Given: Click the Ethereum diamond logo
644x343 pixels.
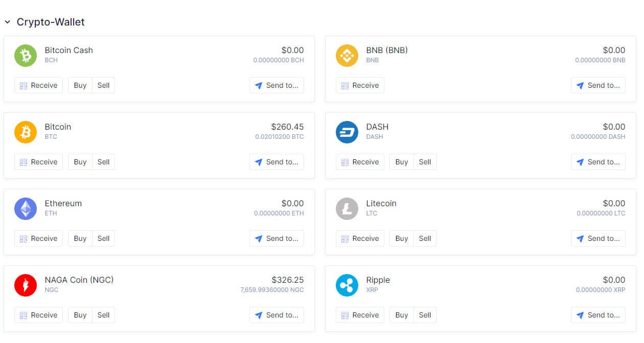Looking at the screenshot, I should 26,209.
